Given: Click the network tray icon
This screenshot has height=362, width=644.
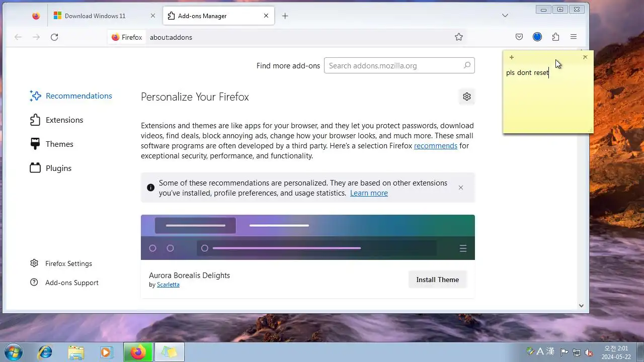Looking at the screenshot, I should pos(577,352).
